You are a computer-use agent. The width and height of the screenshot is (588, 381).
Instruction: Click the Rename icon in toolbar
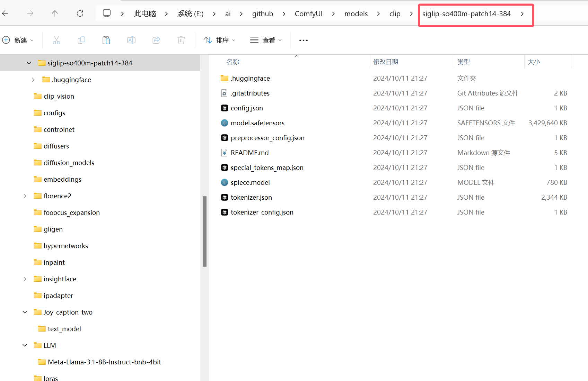131,40
